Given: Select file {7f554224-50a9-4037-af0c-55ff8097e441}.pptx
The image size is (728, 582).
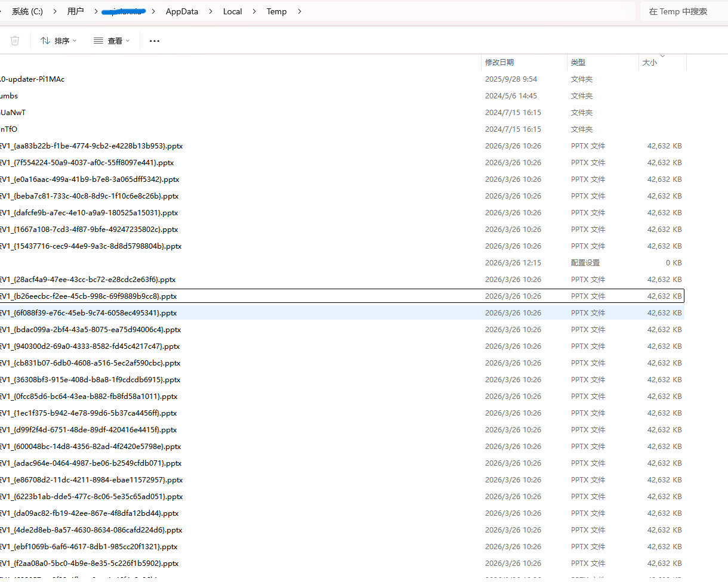Looking at the screenshot, I should [342, 162].
